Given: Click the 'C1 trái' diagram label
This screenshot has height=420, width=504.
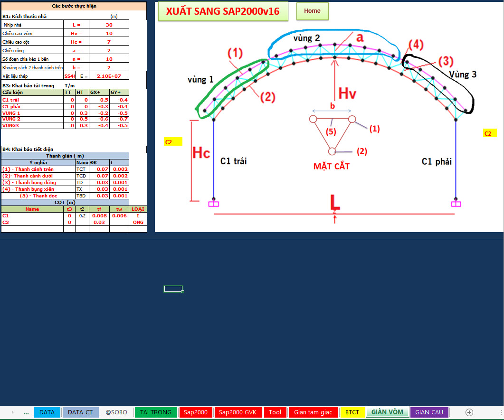Looking at the screenshot, I should (x=233, y=161).
